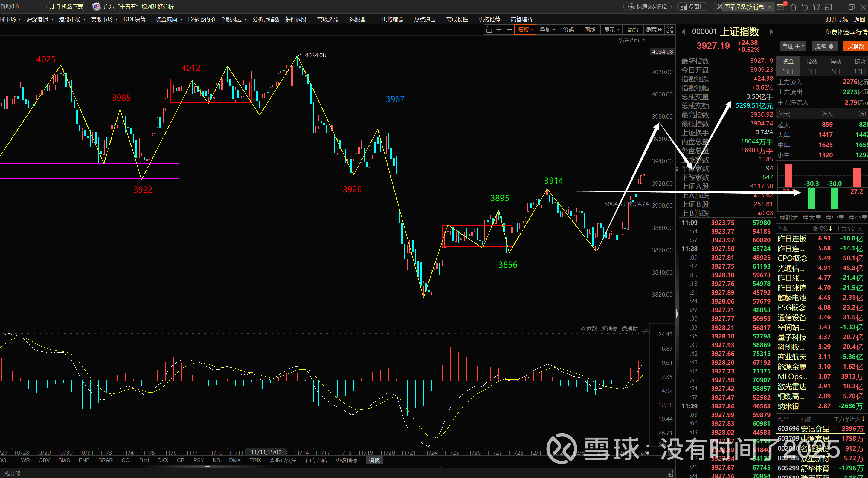Screen dimensions: 868x478
Task: Open fullscreen chart expand icon
Action: 670,30
